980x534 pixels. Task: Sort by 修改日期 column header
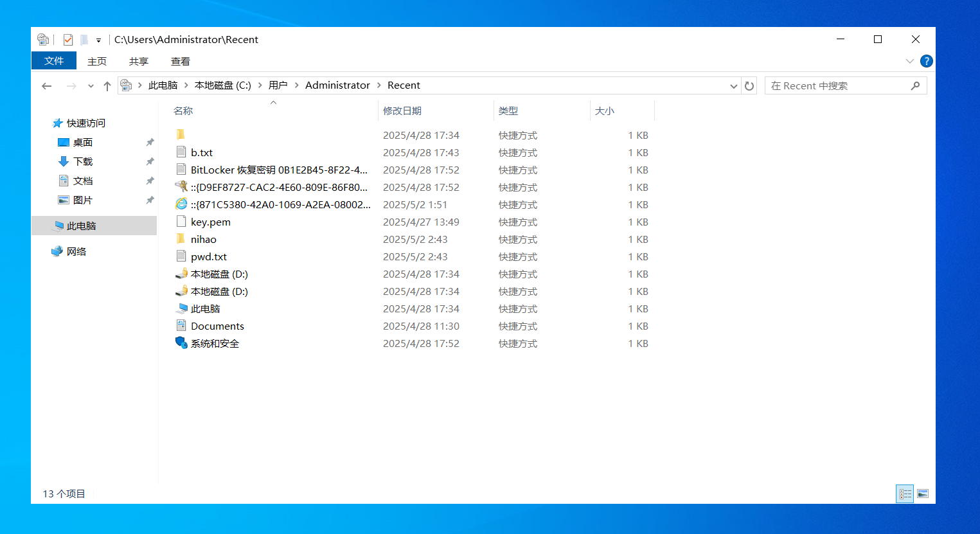click(402, 111)
